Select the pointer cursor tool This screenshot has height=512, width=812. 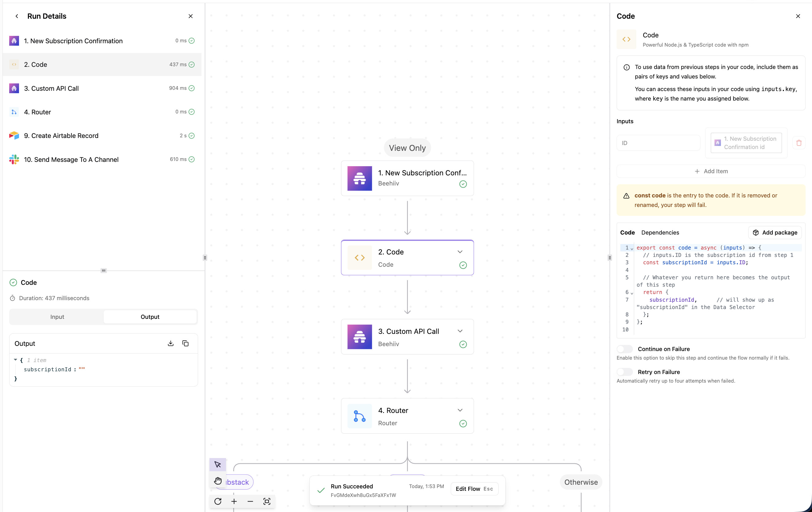(217, 464)
